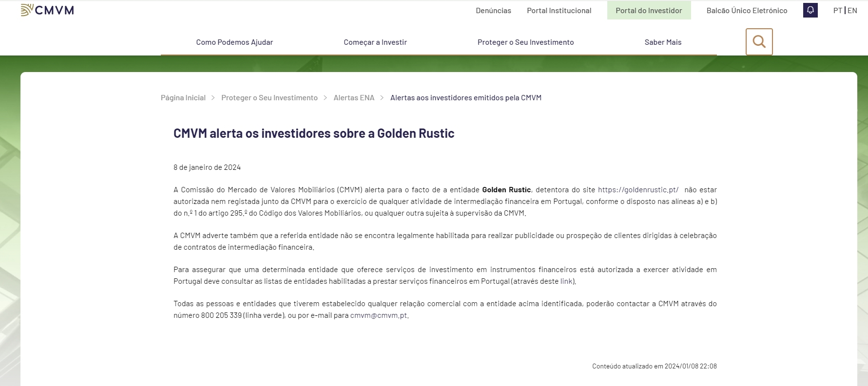Select the Portal do Investidor tab
868x386 pixels.
pyautogui.click(x=648, y=10)
